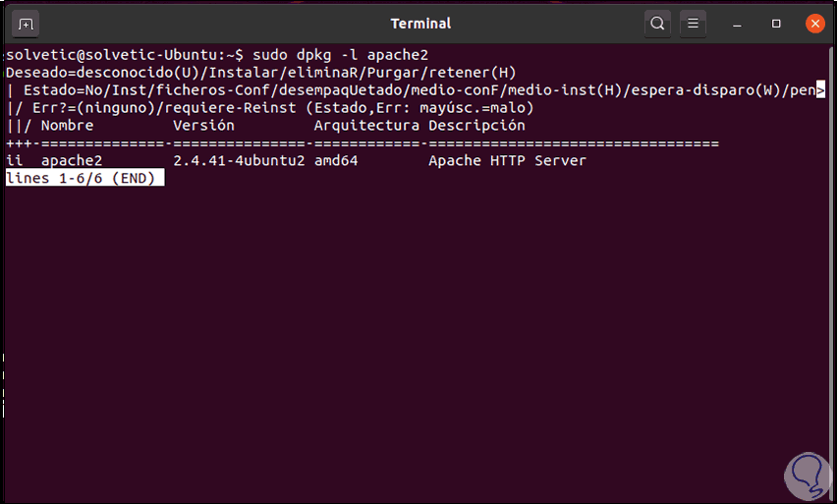Open a new terminal tab
Viewport: 838px width, 504px height.
coord(26,23)
